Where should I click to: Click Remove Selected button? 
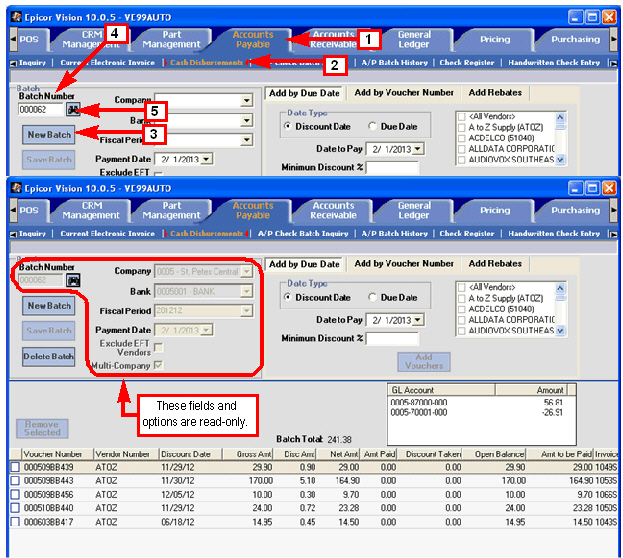point(42,428)
